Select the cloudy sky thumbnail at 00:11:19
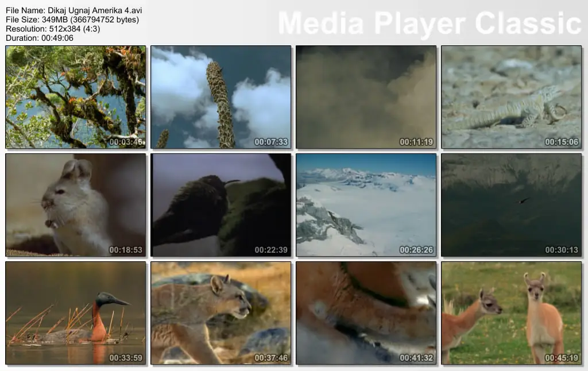The height and width of the screenshot is (371, 588). click(366, 97)
